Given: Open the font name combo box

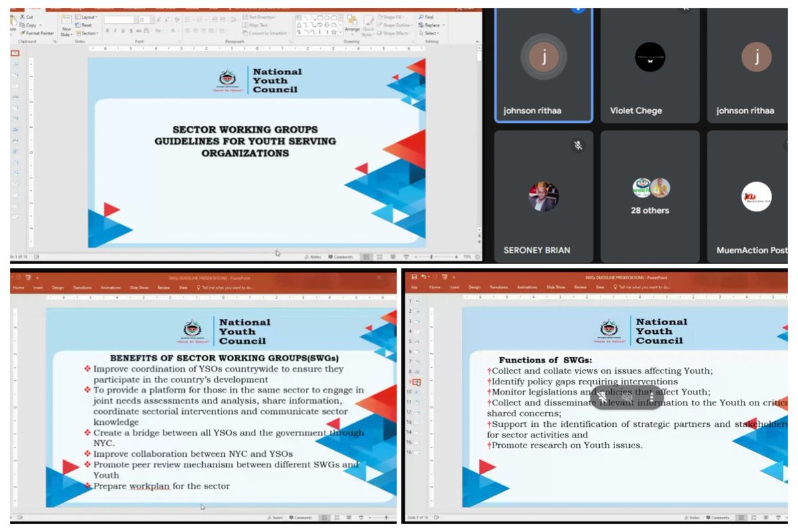Looking at the screenshot, I should [x=120, y=20].
